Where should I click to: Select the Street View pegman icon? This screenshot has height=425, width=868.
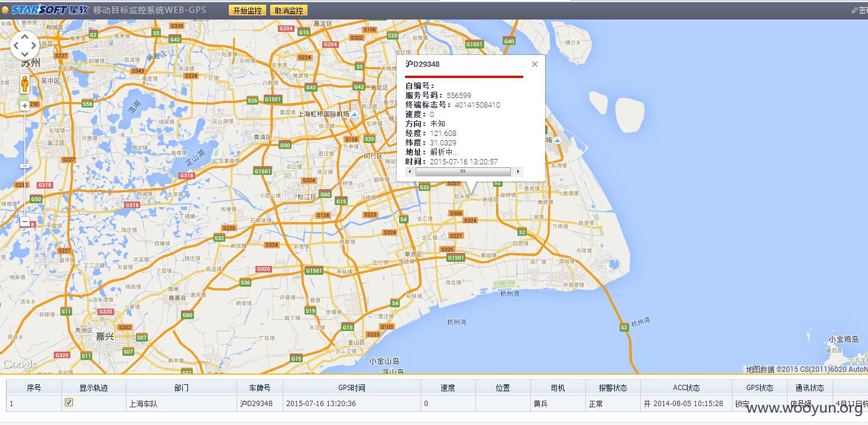25,83
